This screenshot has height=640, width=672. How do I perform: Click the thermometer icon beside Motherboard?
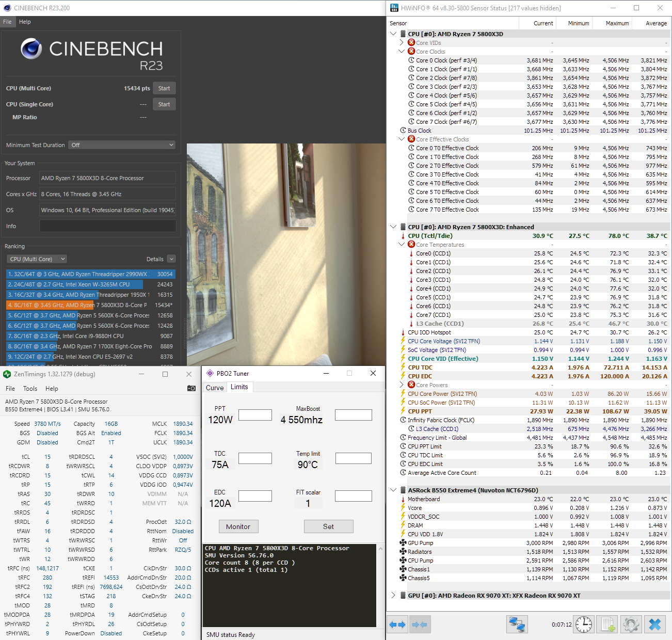pyautogui.click(x=403, y=499)
